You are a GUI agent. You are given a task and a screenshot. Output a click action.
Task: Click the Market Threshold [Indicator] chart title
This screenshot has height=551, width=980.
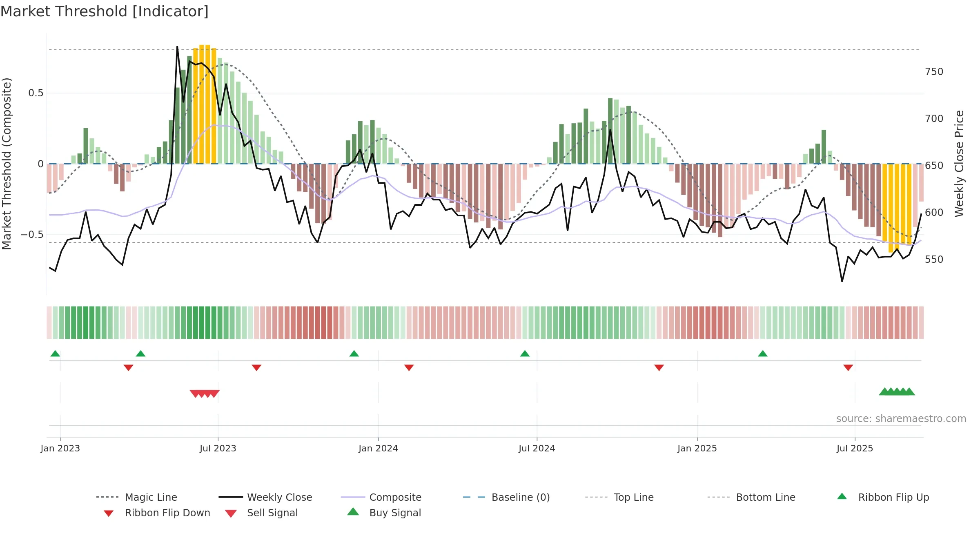tap(105, 11)
